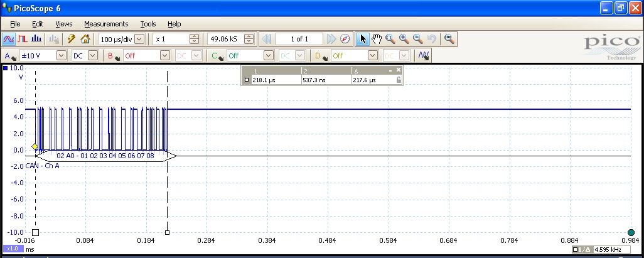Screen dimensions: 644x258
Task: Click the green ruler handle at bottom right
Action: point(631,232)
